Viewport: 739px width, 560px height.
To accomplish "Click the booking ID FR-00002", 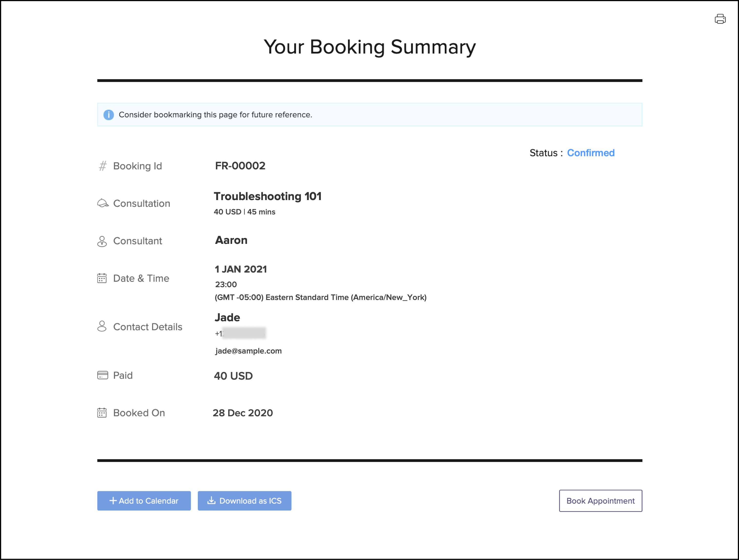I will click(240, 166).
